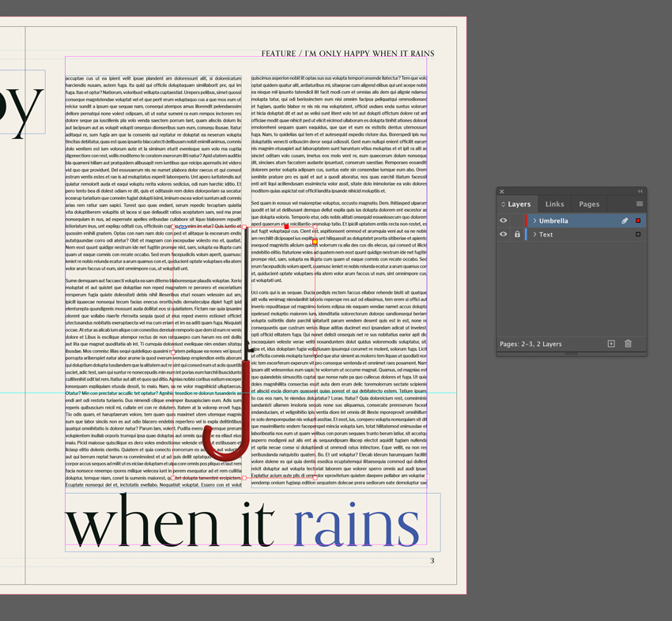
Task: Create a new layer with the New Layer icon
Action: click(612, 344)
